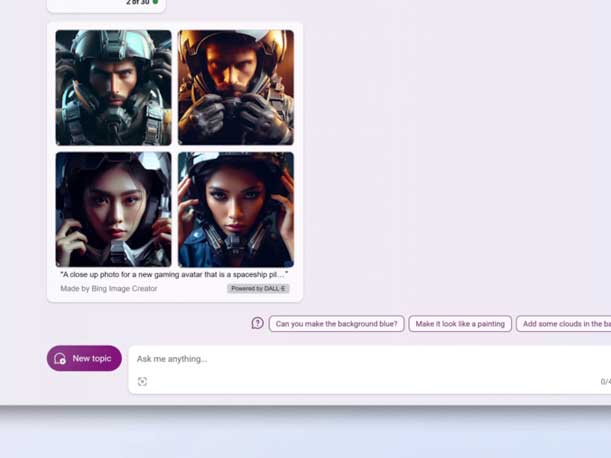Click the help question mark icon
611x458 pixels.
(257, 323)
